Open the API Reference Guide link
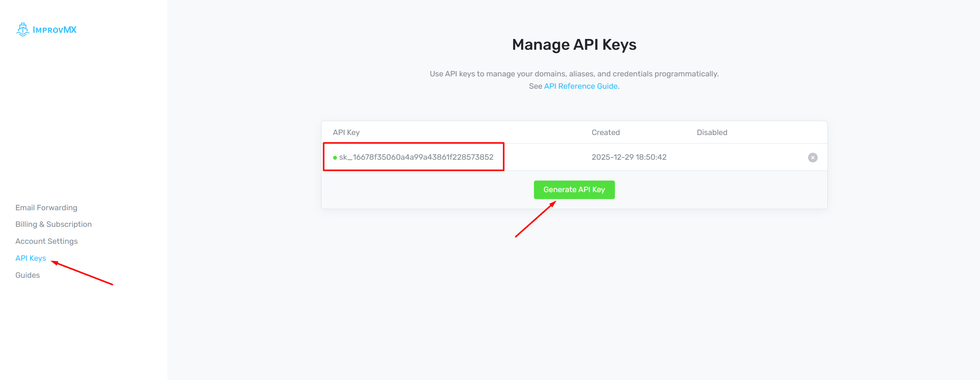Image resolution: width=980 pixels, height=380 pixels. coord(581,86)
